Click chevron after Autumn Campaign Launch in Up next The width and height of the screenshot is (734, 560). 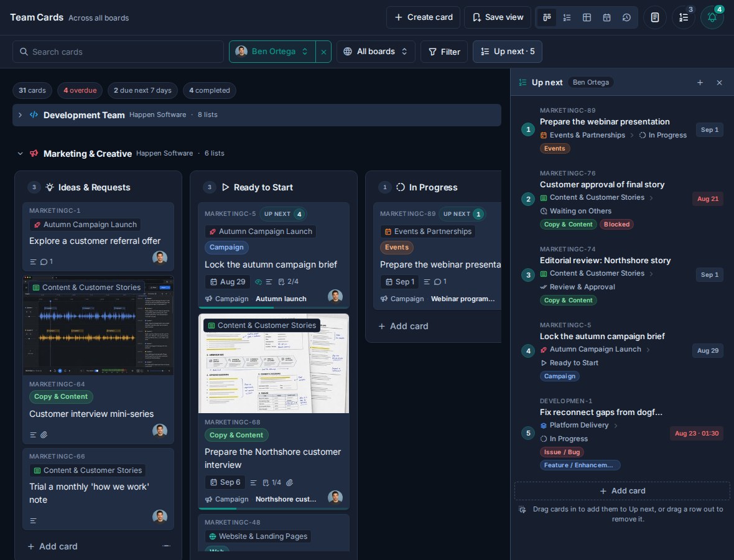tap(648, 350)
